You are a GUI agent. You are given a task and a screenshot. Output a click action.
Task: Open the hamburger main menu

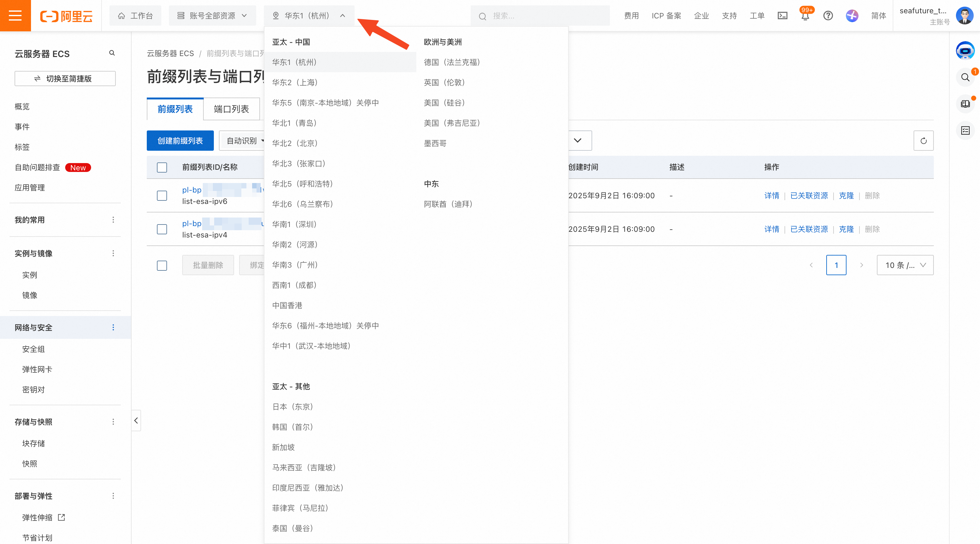pyautogui.click(x=15, y=16)
